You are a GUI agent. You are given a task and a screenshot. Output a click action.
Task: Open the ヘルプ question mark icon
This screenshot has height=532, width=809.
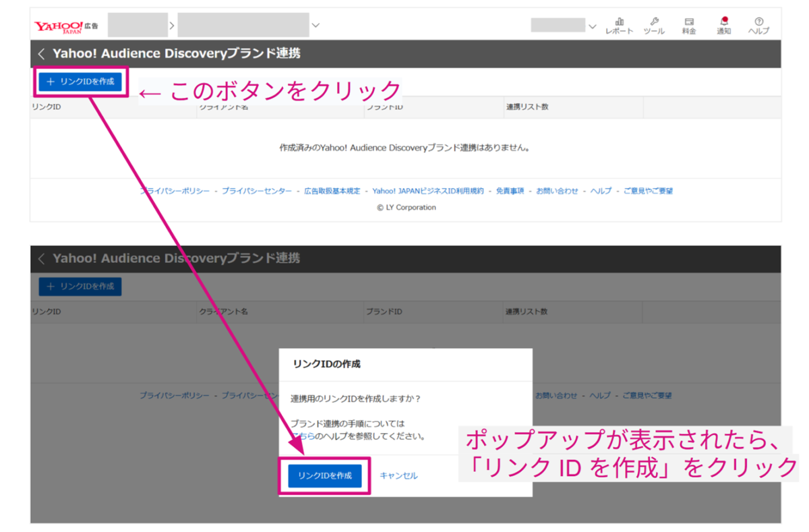(x=759, y=26)
